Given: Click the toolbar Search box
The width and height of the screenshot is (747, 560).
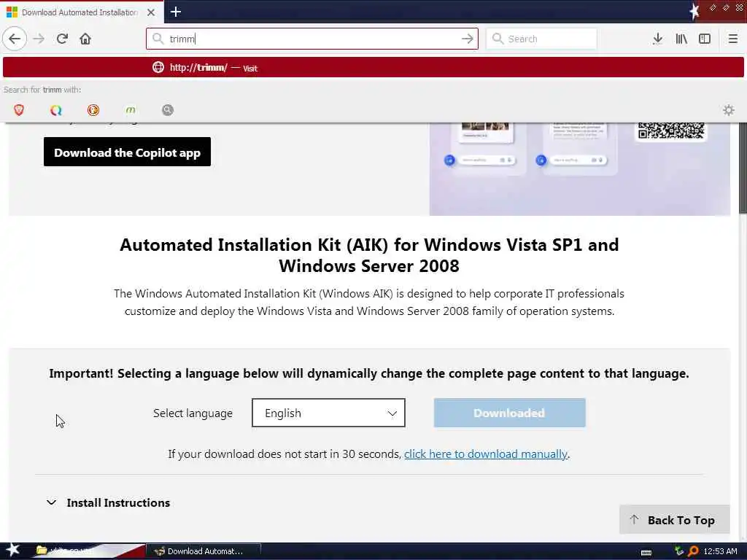Looking at the screenshot, I should click(x=541, y=39).
